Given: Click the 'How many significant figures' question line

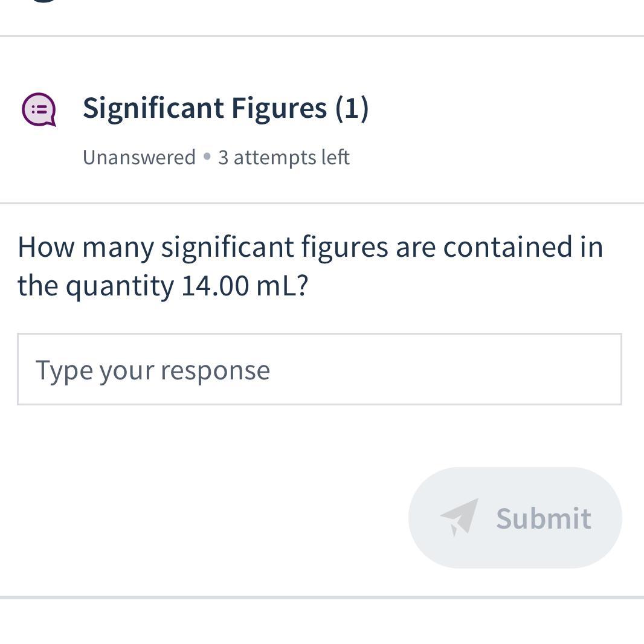Looking at the screenshot, I should pyautogui.click(x=310, y=247).
